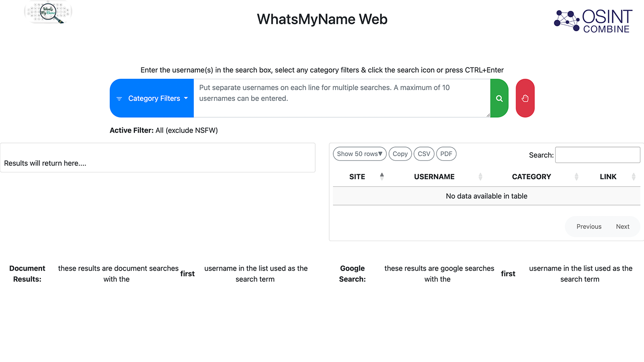Export results with the CSV button
The height and width of the screenshot is (362, 644).
(x=424, y=154)
